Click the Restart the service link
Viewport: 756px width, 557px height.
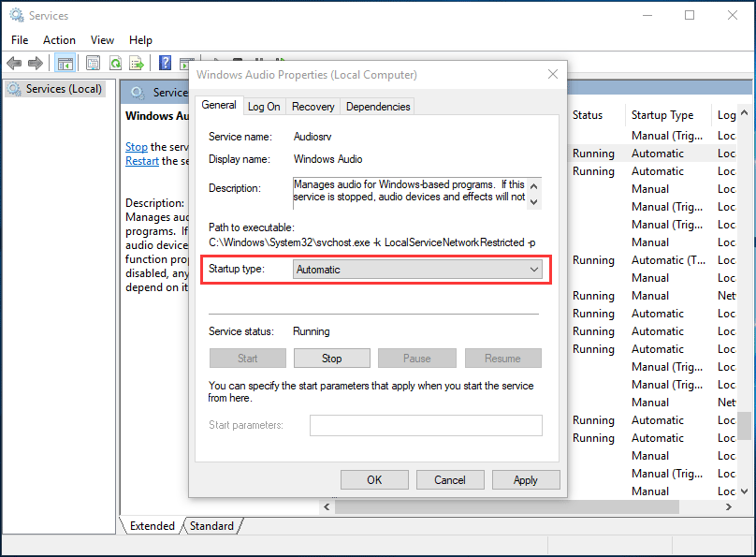pos(142,161)
